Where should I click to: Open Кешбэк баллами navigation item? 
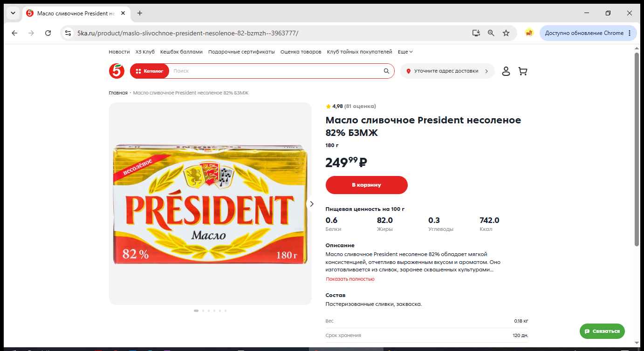click(x=181, y=52)
